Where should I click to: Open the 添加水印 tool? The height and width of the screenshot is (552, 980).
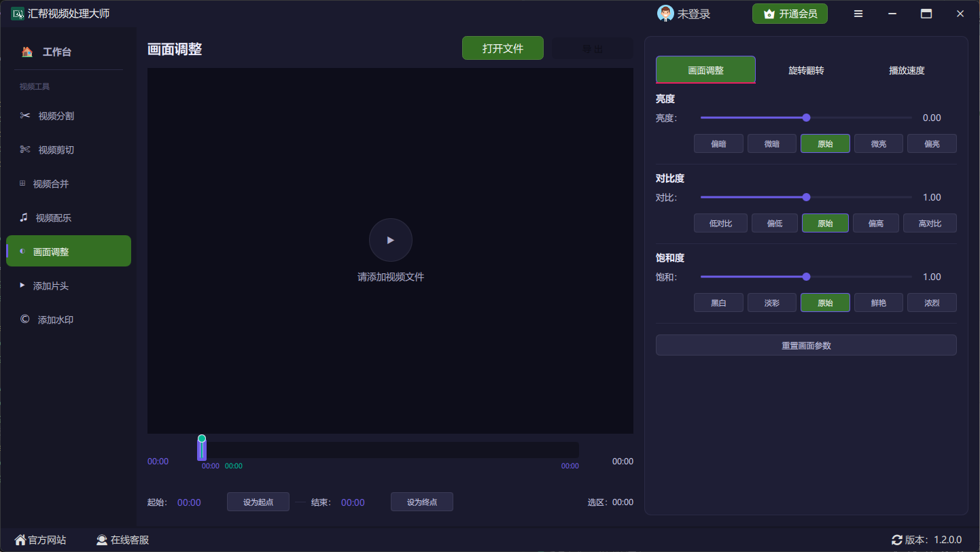[69, 320]
